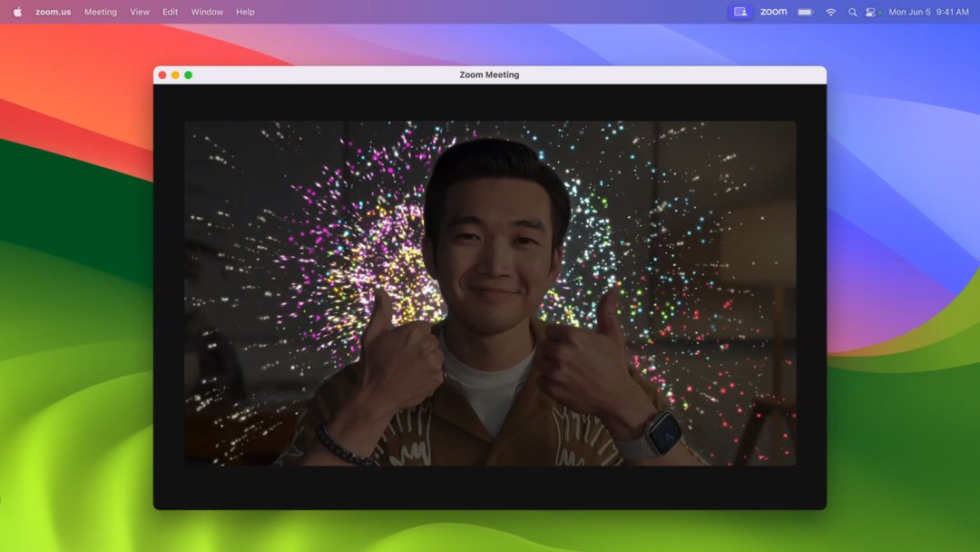Image resolution: width=980 pixels, height=552 pixels.
Task: Click the "Zoom Meeting" window title
Action: point(489,75)
